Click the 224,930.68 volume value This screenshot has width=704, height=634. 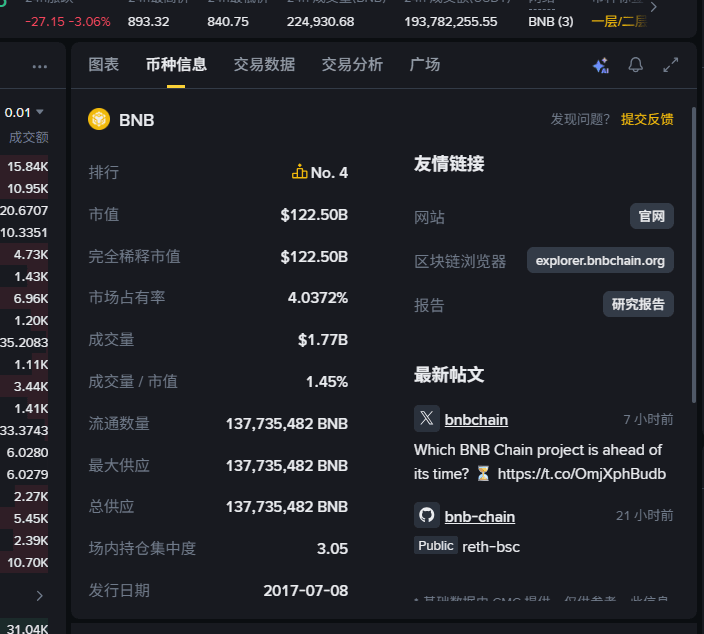(x=321, y=22)
